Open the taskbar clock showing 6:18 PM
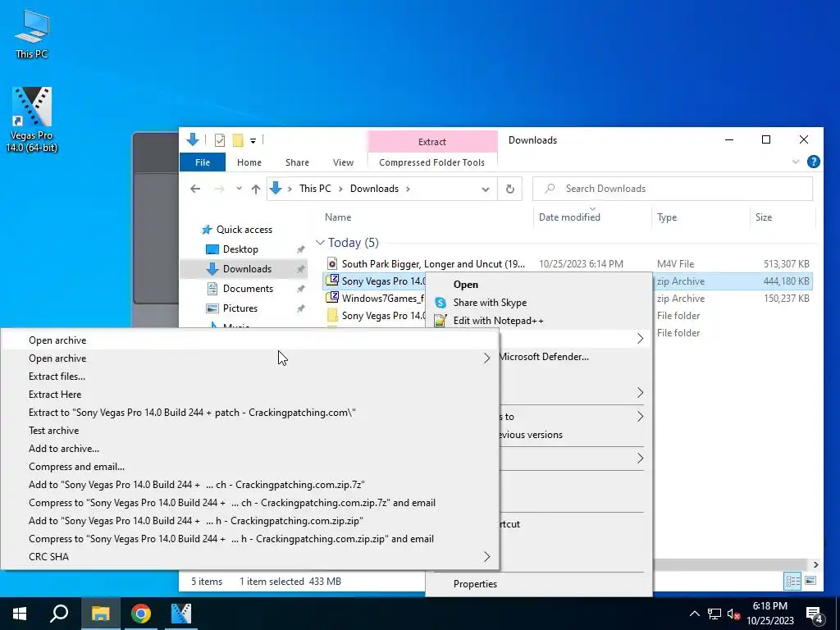Screen dimensions: 840x630 (x=769, y=614)
